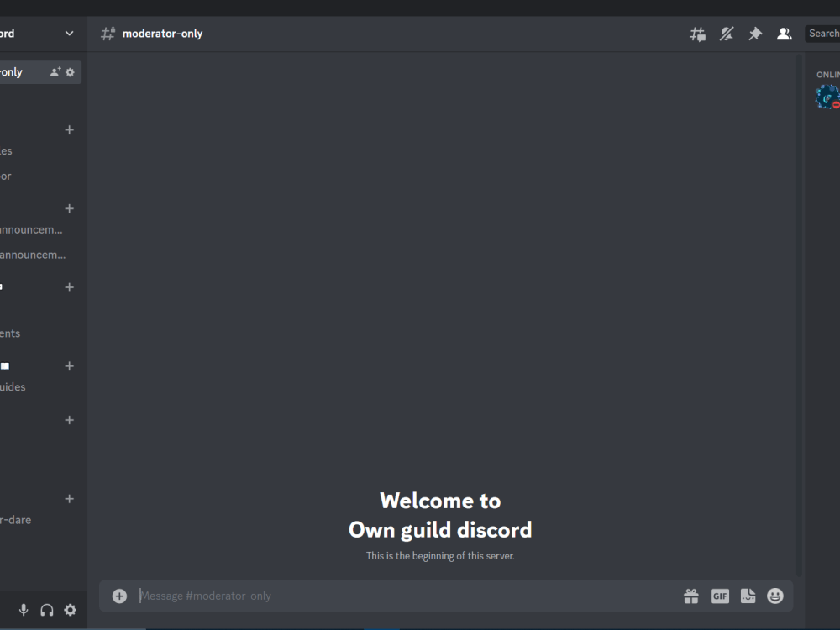Open the pinned messages panel
840x630 pixels.
(755, 34)
